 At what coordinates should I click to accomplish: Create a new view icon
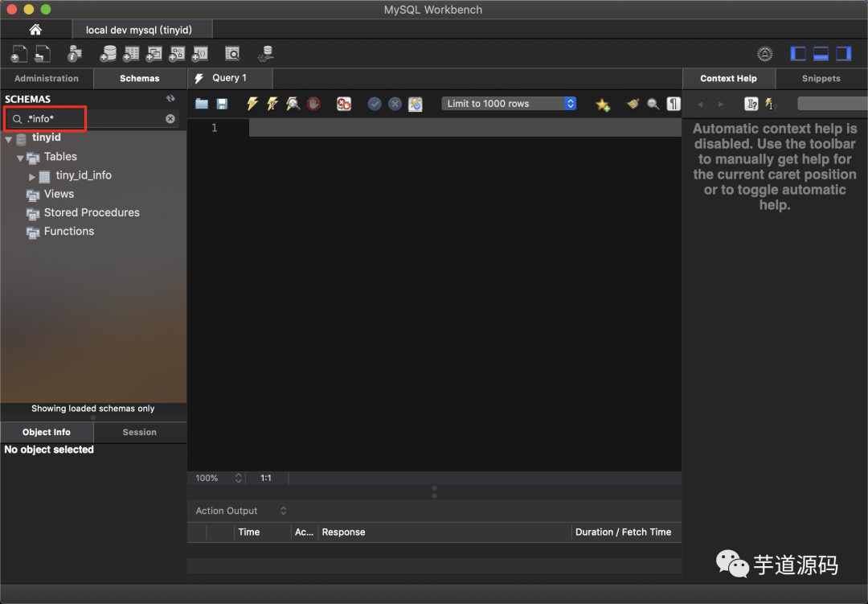coord(154,54)
